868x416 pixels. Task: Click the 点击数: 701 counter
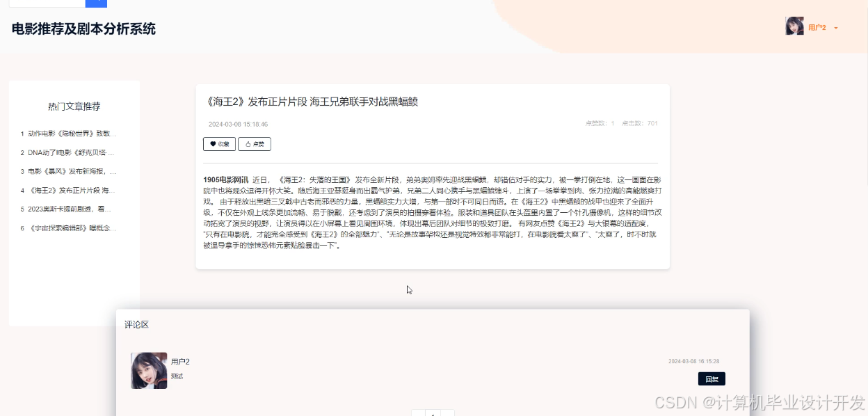[639, 124]
